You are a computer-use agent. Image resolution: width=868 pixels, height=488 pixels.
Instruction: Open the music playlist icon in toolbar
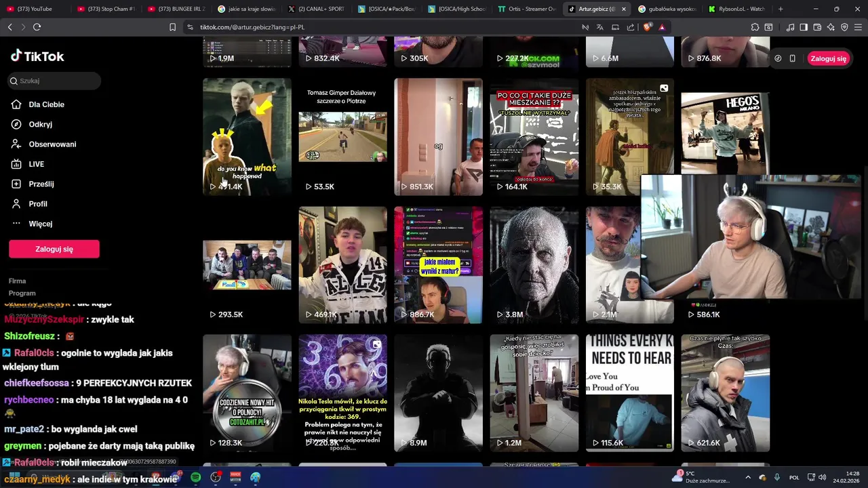790,27
